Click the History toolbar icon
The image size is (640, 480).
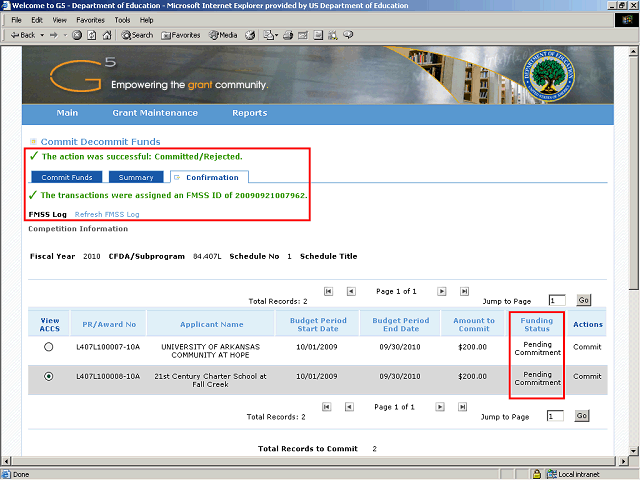251,35
